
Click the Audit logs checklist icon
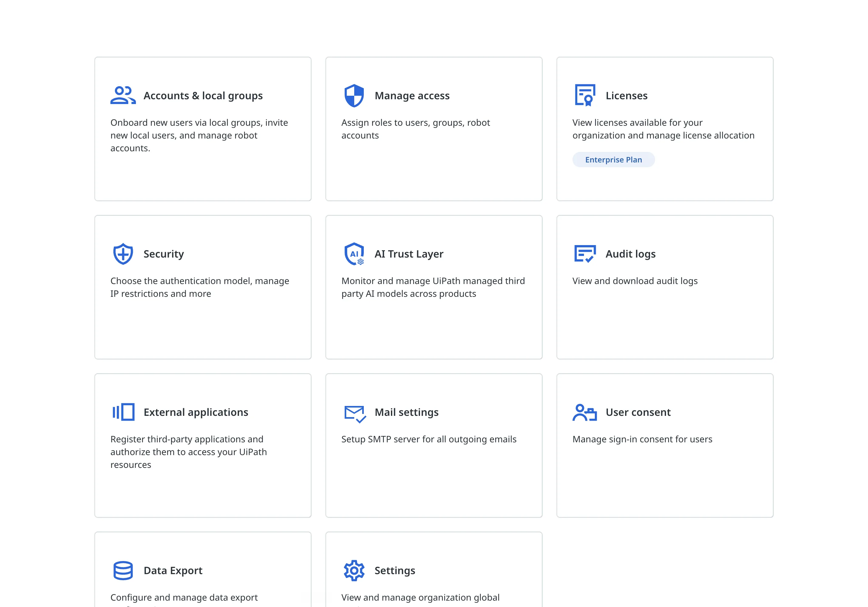[x=585, y=254]
